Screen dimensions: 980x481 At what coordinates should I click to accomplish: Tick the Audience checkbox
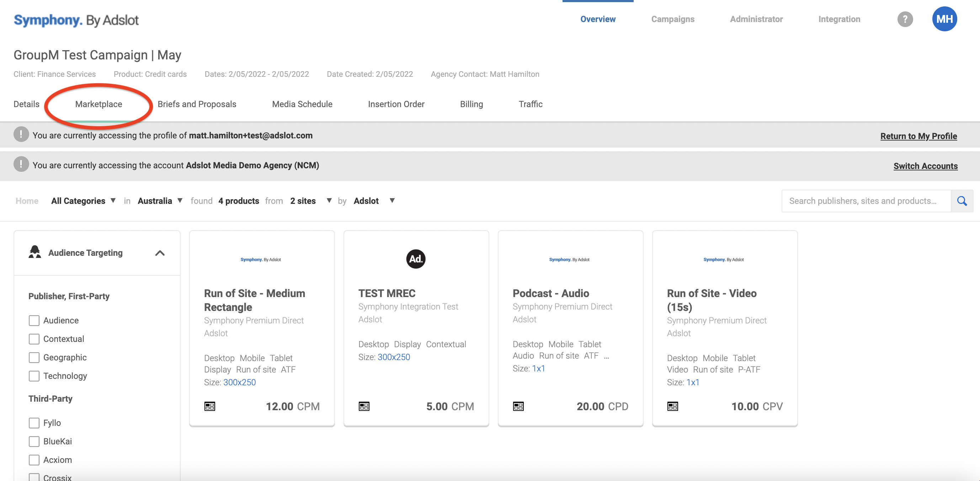click(x=34, y=321)
